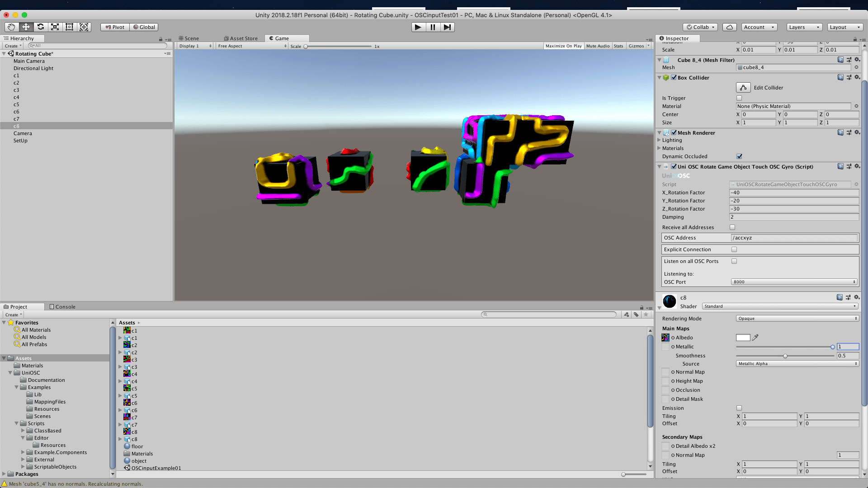This screenshot has height=488, width=868.
Task: Open the Layers dropdown
Action: point(804,27)
